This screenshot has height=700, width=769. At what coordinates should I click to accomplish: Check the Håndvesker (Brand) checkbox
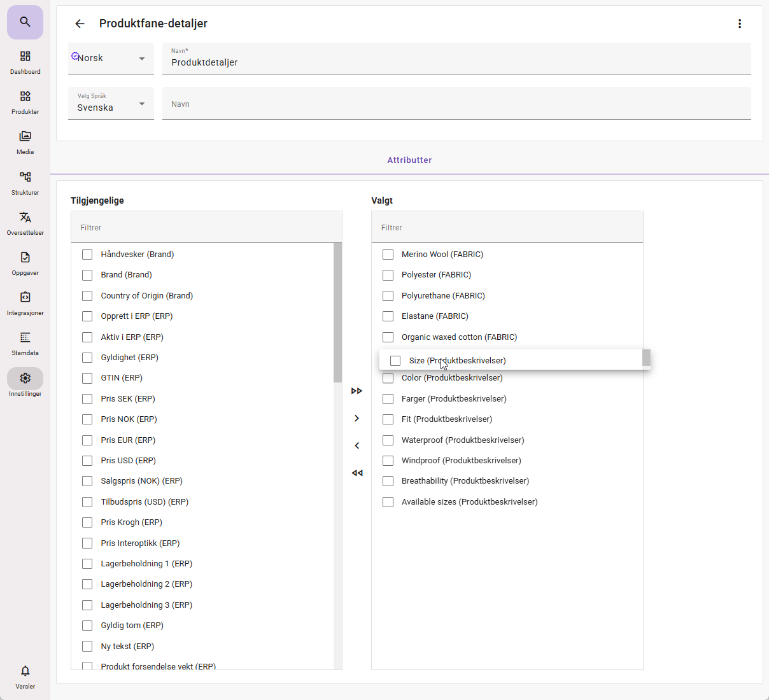coord(87,255)
